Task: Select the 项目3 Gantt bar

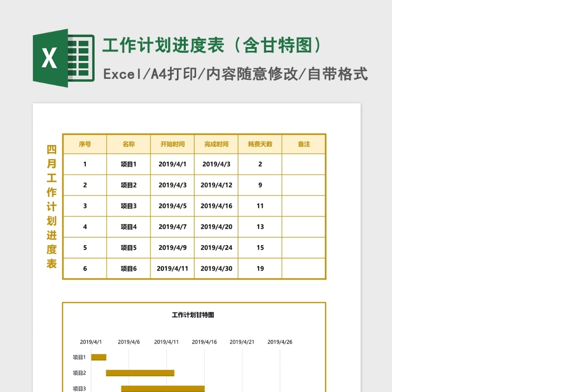Action: [163, 389]
